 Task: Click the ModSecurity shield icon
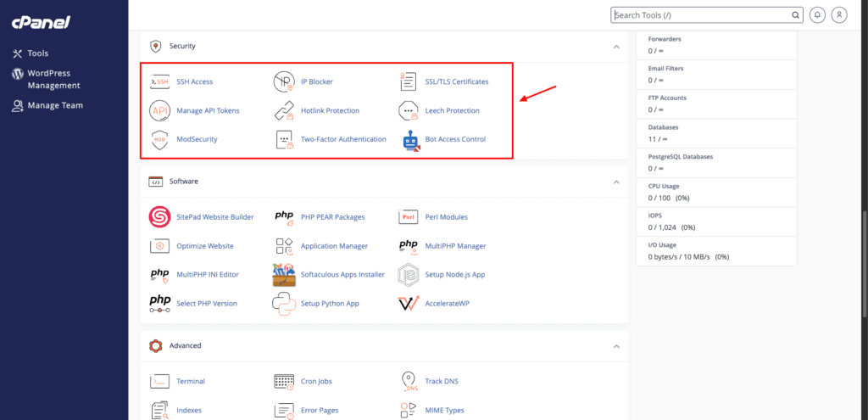pyautogui.click(x=159, y=139)
